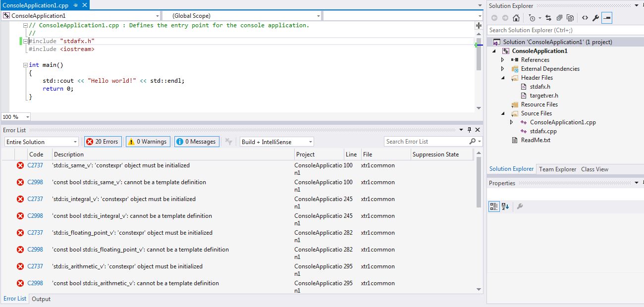Select stdafx.cpp in Source Files
Image resolution: width=644 pixels, height=307 pixels.
[543, 131]
